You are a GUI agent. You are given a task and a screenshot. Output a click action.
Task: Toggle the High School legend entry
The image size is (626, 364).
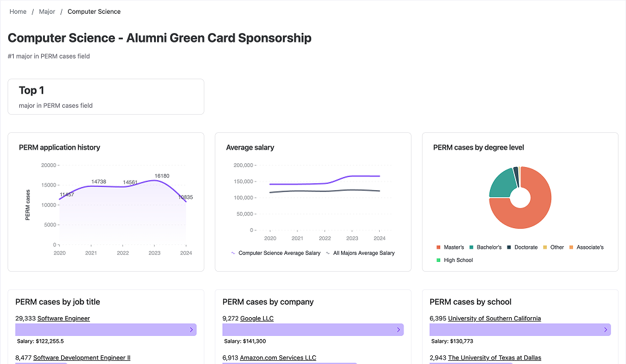(x=455, y=260)
